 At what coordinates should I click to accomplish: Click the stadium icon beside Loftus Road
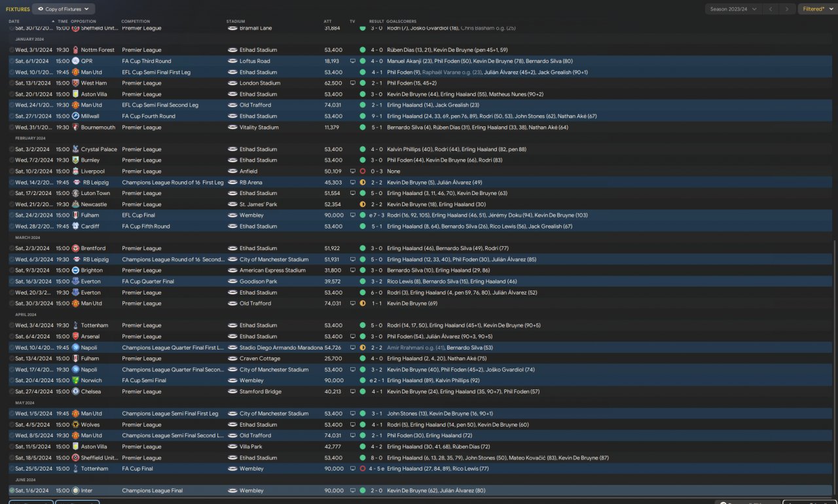tap(232, 61)
